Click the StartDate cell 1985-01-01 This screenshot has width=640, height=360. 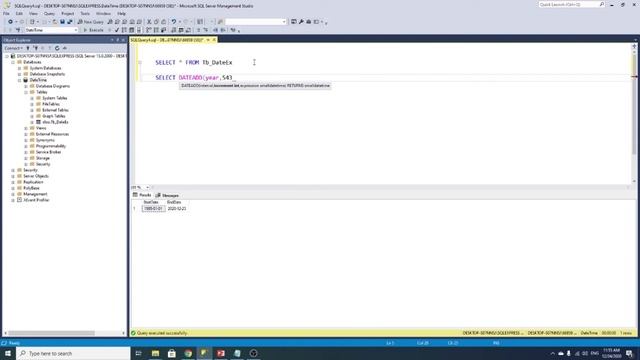(x=153, y=209)
